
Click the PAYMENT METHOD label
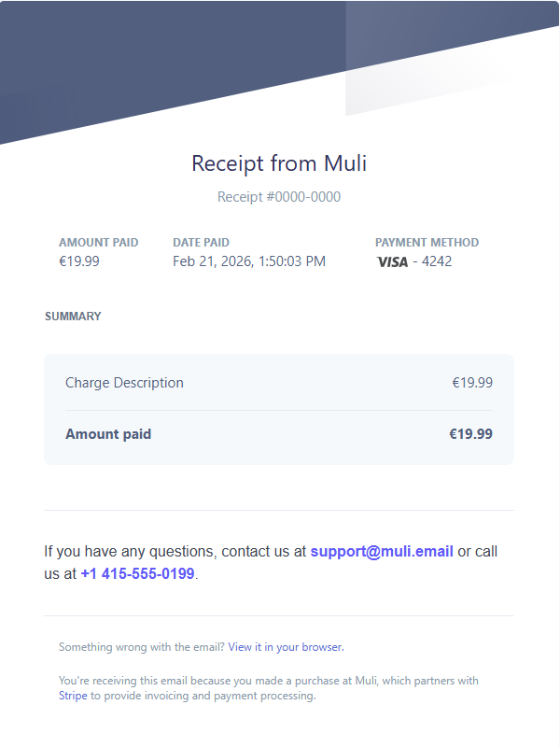427,242
